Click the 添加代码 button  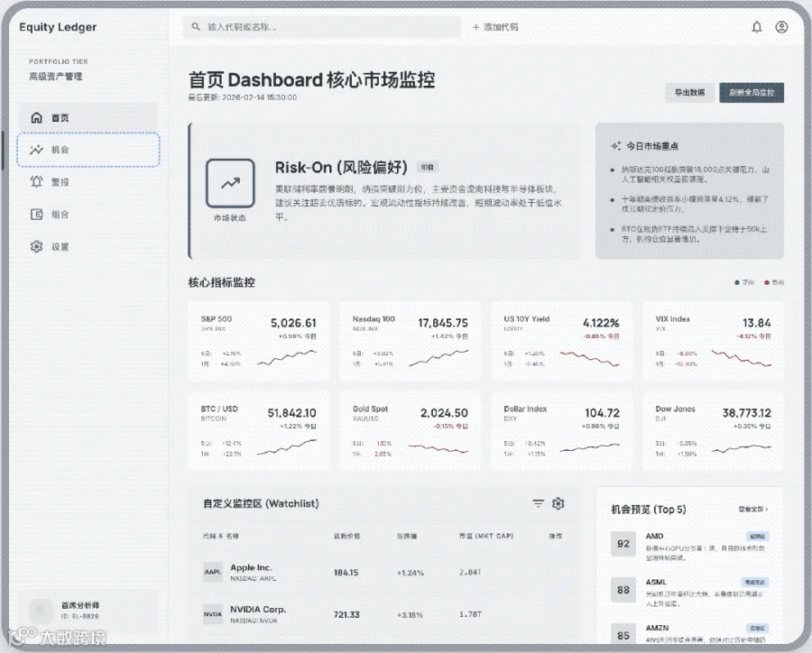coord(495,27)
